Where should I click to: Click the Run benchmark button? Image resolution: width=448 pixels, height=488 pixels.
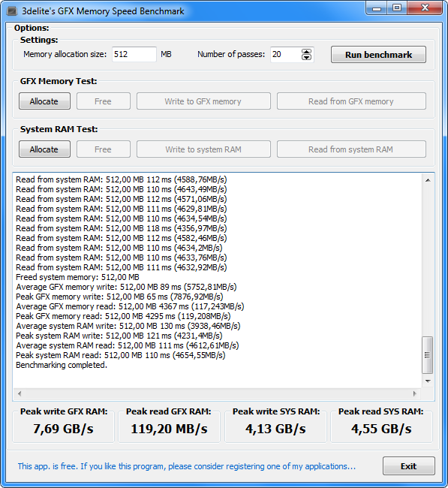click(x=378, y=55)
